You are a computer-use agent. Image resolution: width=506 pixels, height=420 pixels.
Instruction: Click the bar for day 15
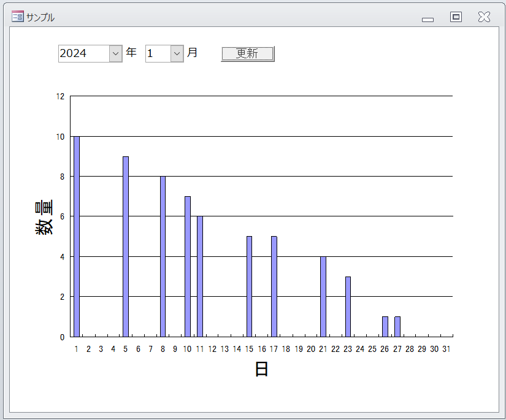249,286
